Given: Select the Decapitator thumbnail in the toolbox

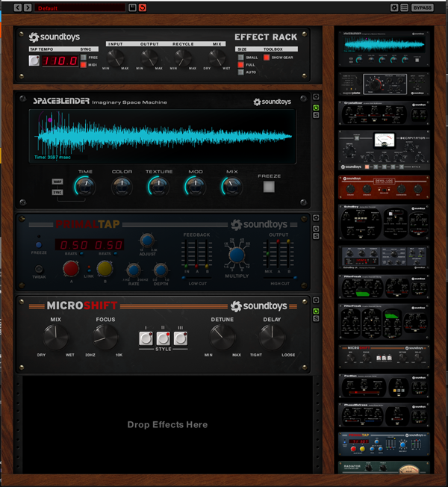Looking at the screenshot, I should point(385,149).
